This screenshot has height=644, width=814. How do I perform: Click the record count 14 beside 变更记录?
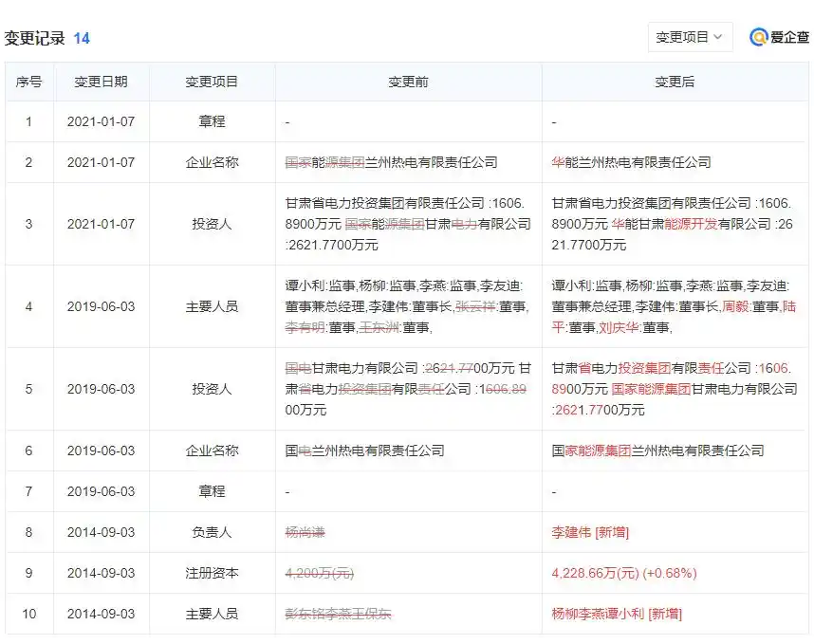[x=82, y=38]
